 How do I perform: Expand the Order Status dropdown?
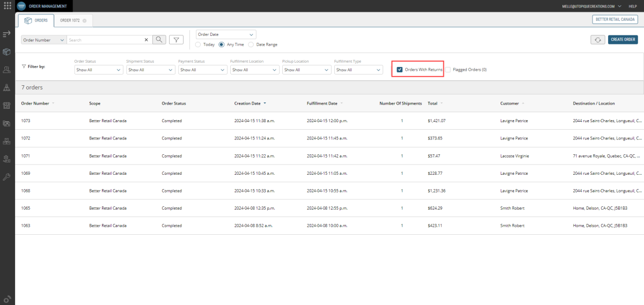click(99, 70)
